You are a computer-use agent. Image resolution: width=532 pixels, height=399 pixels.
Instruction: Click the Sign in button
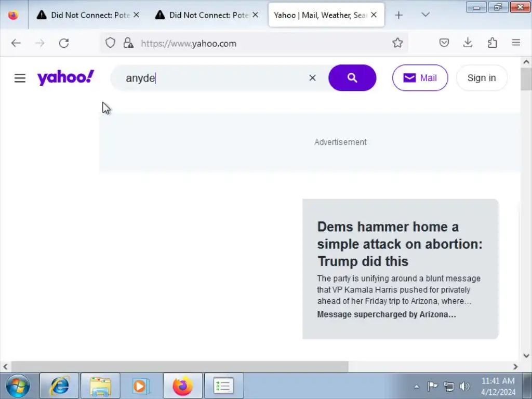pos(482,78)
